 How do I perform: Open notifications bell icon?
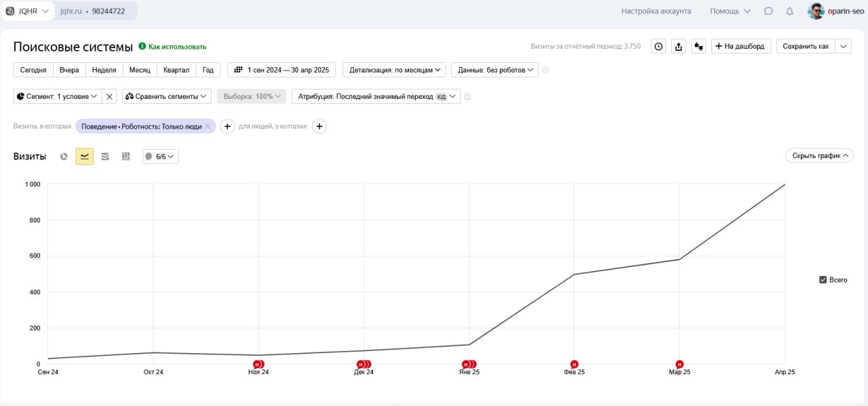pos(789,11)
